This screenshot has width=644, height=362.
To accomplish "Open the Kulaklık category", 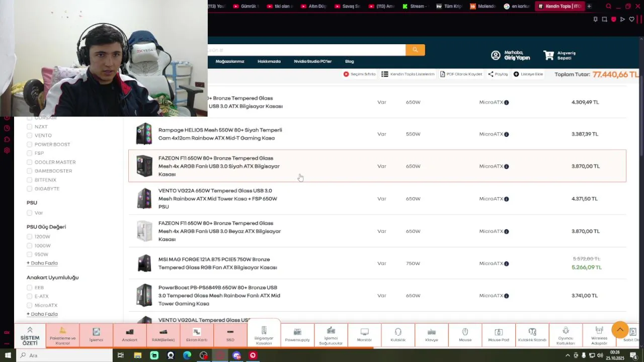I will click(x=398, y=335).
